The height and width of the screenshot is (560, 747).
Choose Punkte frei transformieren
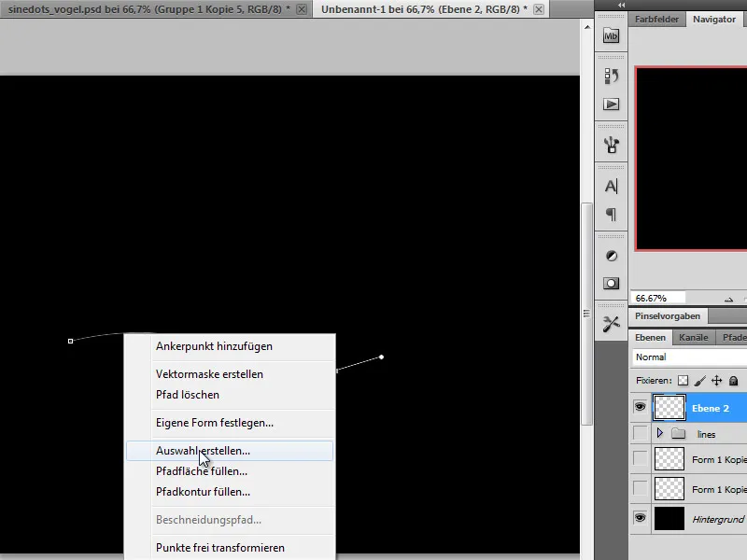pyautogui.click(x=220, y=548)
